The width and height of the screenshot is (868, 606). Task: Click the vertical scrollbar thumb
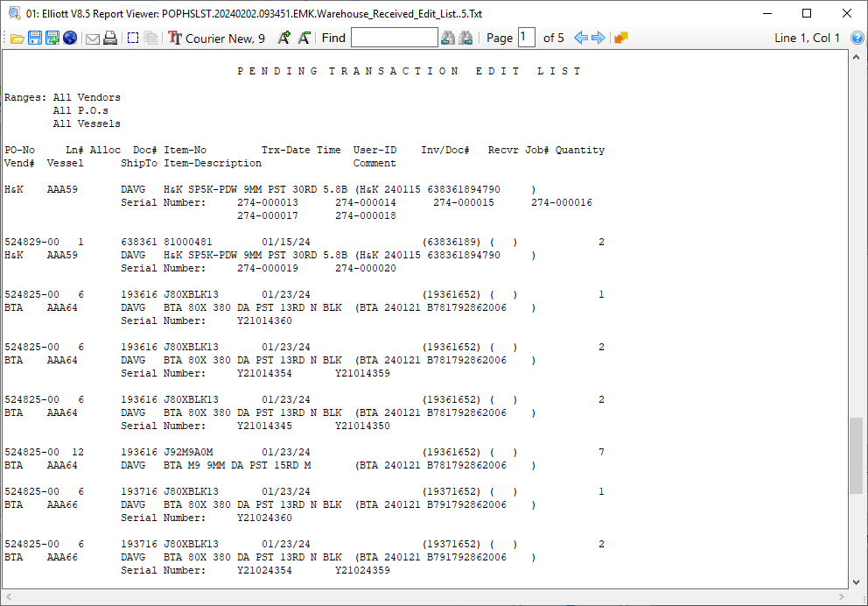(856, 455)
